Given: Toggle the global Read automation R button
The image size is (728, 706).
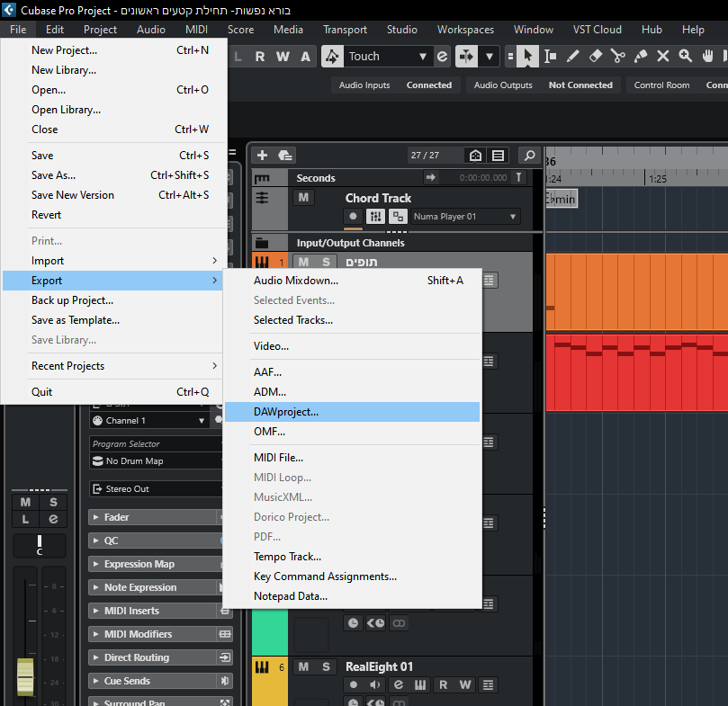Looking at the screenshot, I should coord(260,57).
